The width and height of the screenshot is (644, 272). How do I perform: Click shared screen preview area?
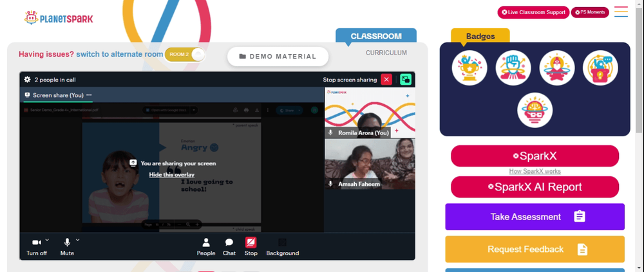172,167
